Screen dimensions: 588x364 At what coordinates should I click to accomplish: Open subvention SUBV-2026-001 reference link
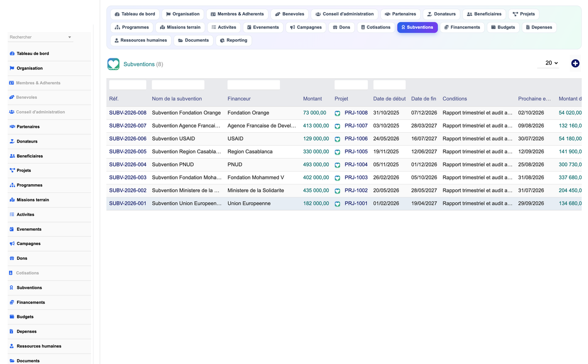tap(127, 203)
